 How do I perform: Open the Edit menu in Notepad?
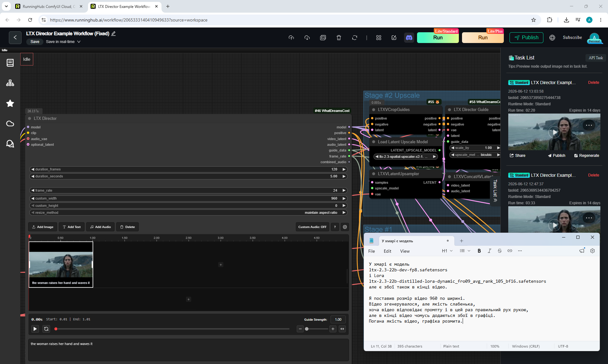coord(387,251)
